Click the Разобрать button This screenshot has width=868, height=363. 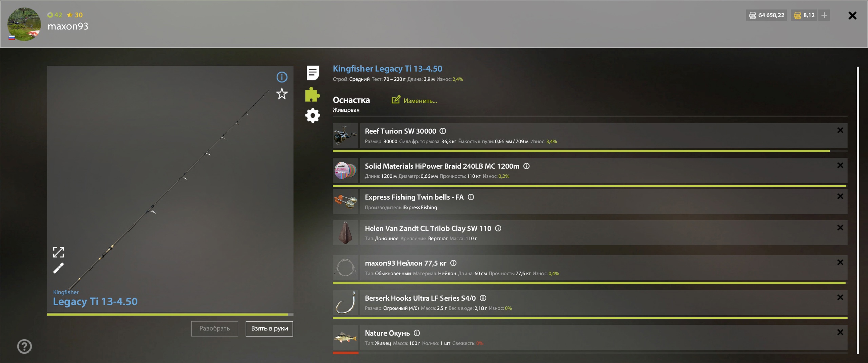[x=215, y=328]
